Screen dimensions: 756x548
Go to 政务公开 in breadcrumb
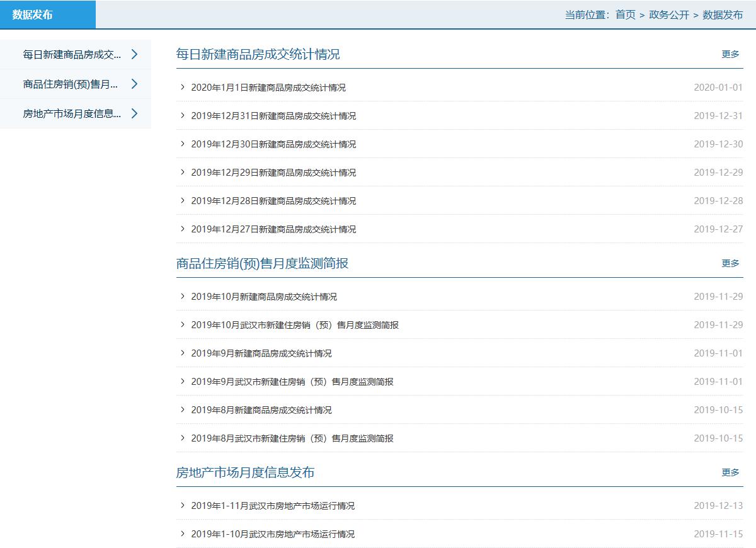click(668, 14)
